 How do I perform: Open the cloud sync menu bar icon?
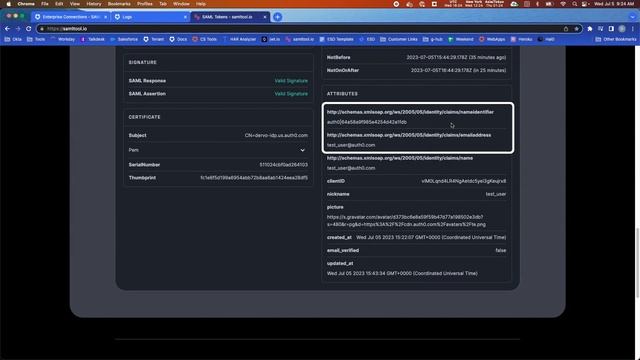point(514,4)
